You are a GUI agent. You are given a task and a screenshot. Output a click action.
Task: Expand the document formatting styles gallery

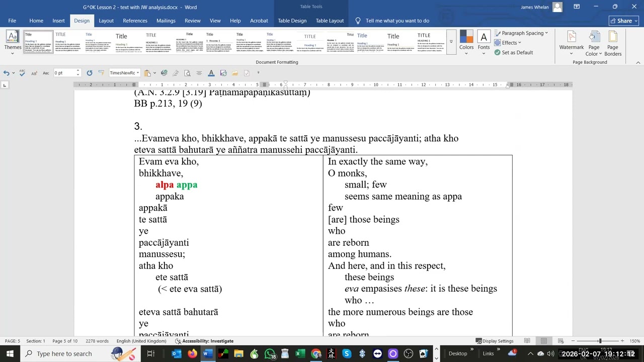(x=451, y=42)
